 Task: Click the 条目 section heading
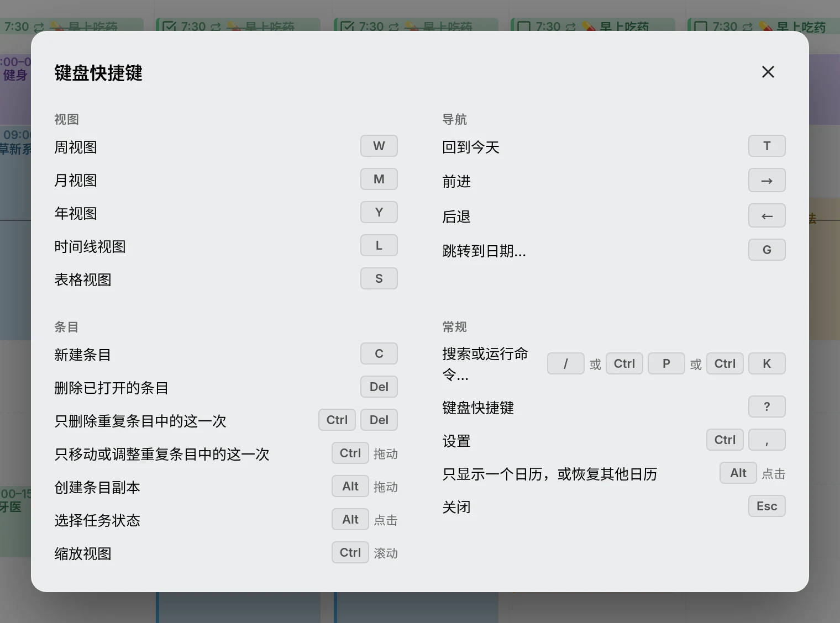tap(66, 327)
